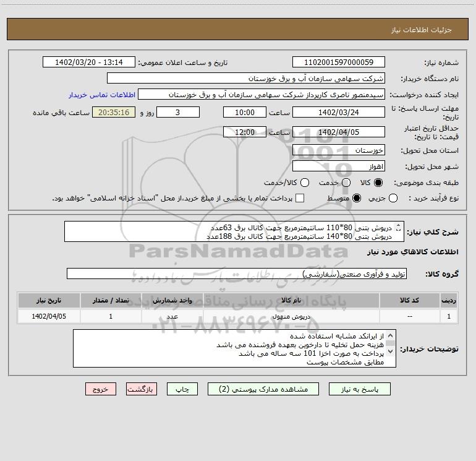
Task: Click the گروه کالا field
Action: (x=237, y=274)
